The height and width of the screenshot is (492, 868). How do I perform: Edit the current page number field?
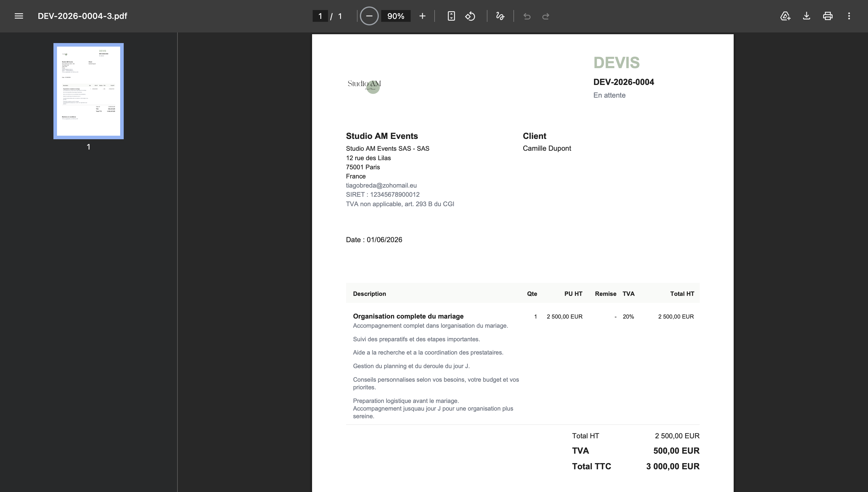tap(320, 16)
